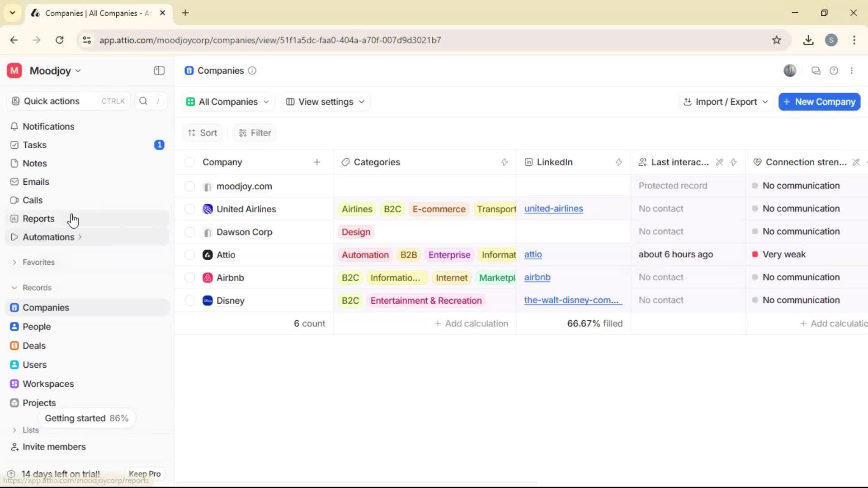The width and height of the screenshot is (868, 488).
Task: Open the All Companies view dropdown
Action: click(227, 102)
